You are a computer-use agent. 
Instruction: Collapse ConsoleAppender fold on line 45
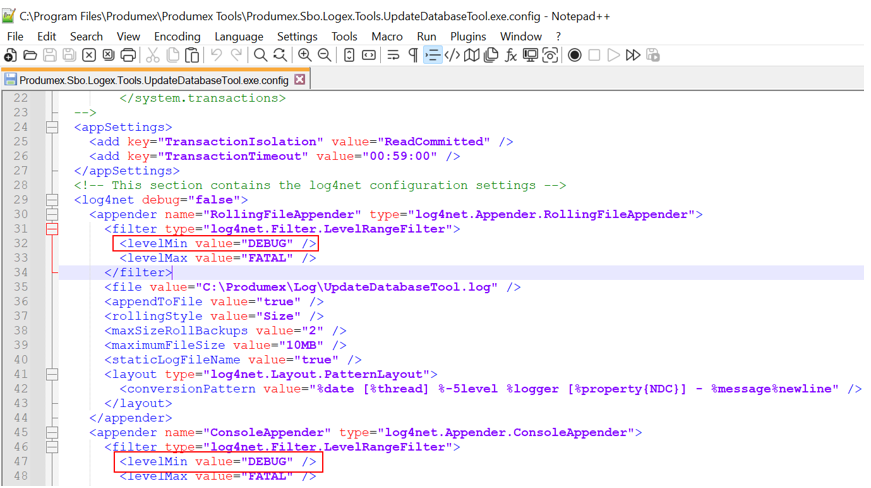tap(52, 433)
